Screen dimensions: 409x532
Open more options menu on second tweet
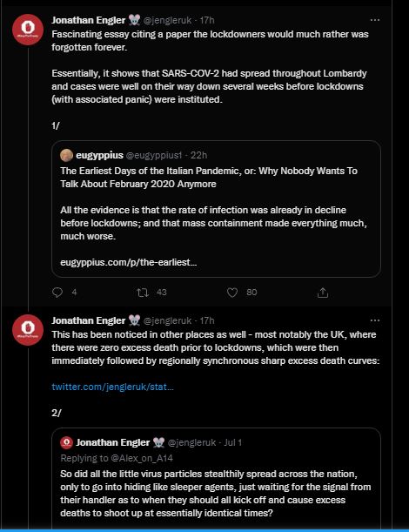[375, 320]
